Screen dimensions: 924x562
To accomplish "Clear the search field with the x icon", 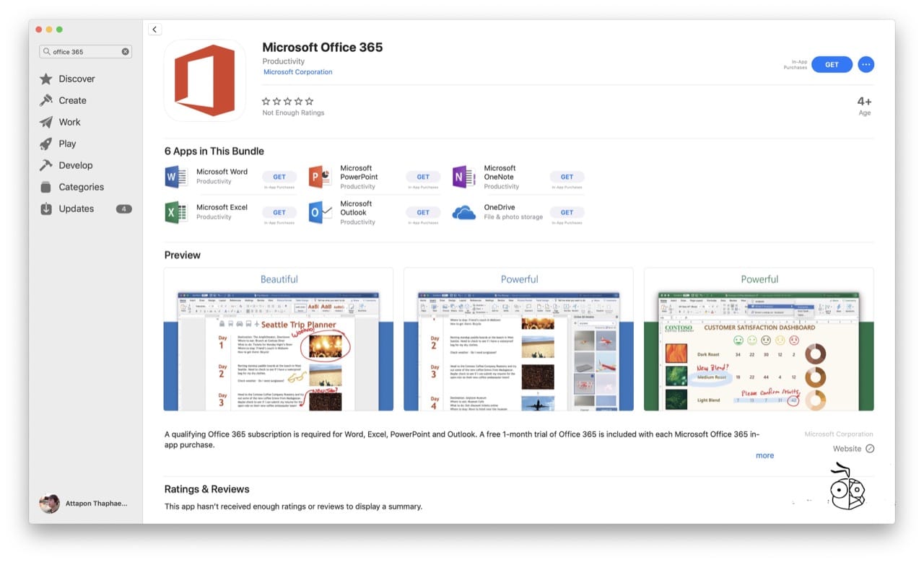I will point(125,52).
